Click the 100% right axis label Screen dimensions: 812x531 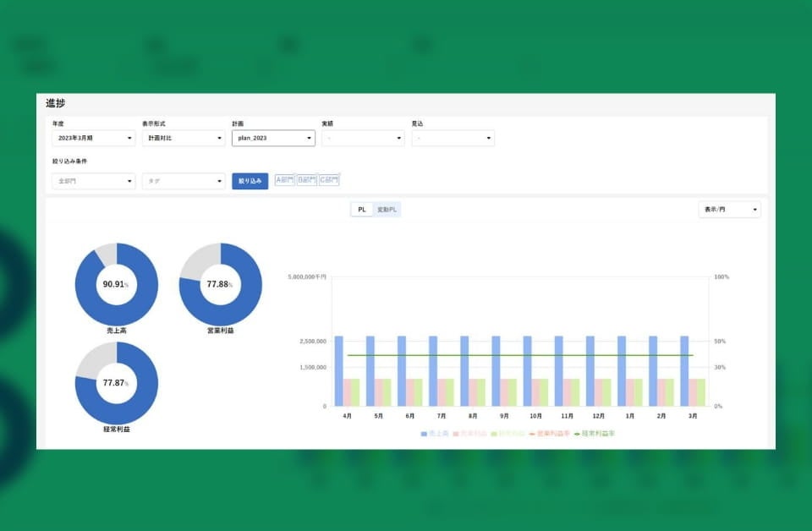721,276
